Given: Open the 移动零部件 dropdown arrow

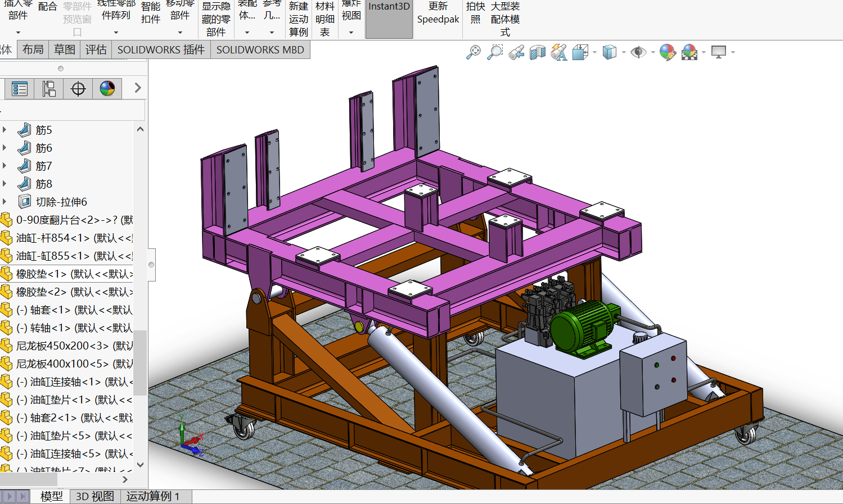Looking at the screenshot, I should 180,33.
